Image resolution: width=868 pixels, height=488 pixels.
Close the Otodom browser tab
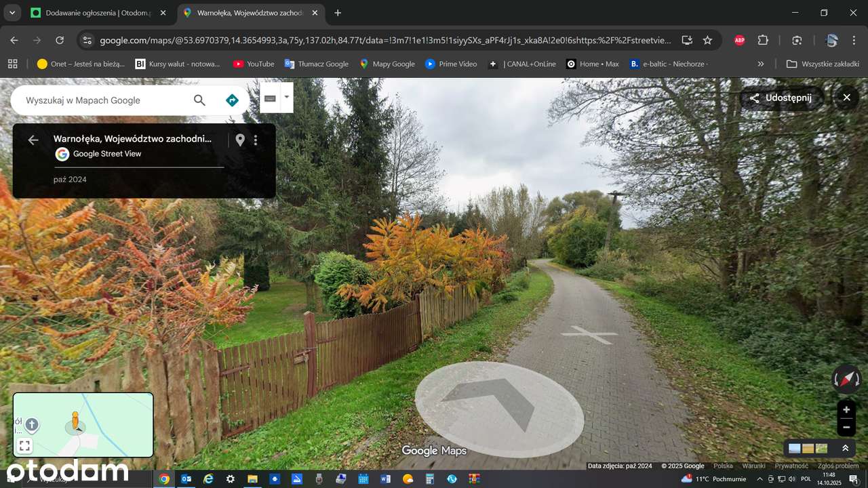point(163,13)
